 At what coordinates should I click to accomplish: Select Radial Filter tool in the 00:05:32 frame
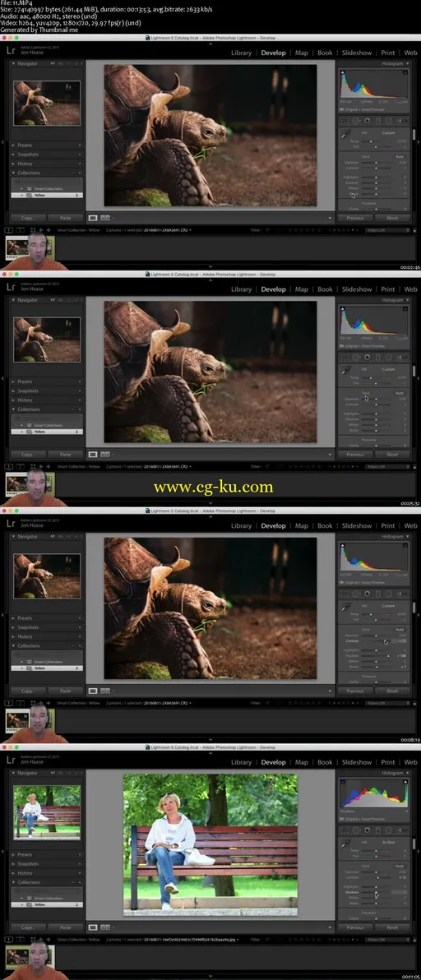388,357
